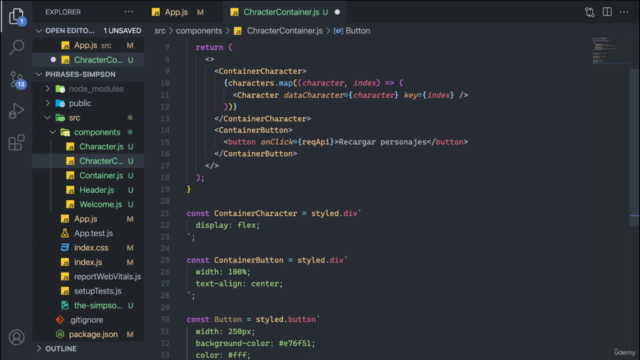This screenshot has height=360, width=640.
Task: Open App.js src in Open Editors list
Action: point(88,45)
